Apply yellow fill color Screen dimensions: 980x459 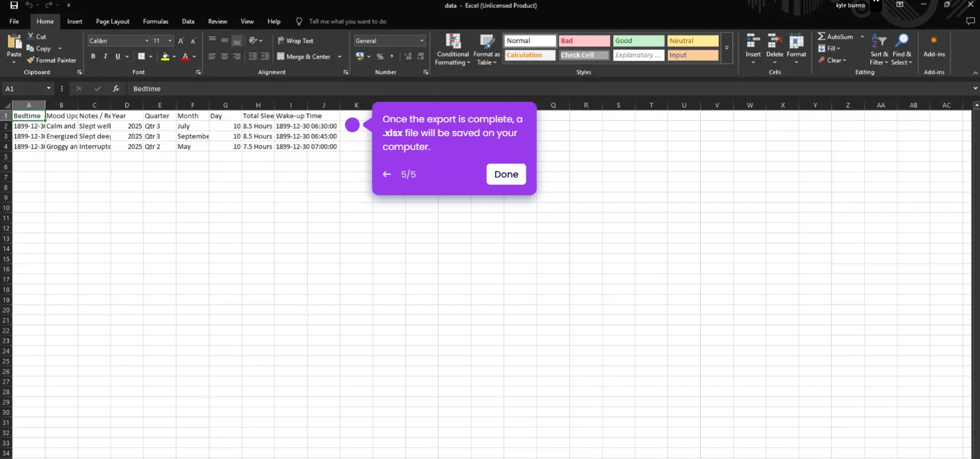point(165,57)
